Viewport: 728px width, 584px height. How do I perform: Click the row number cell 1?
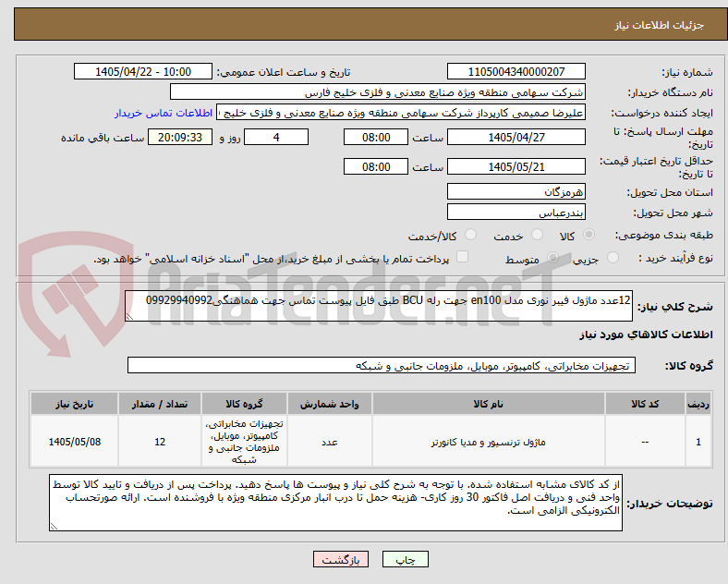(x=698, y=442)
